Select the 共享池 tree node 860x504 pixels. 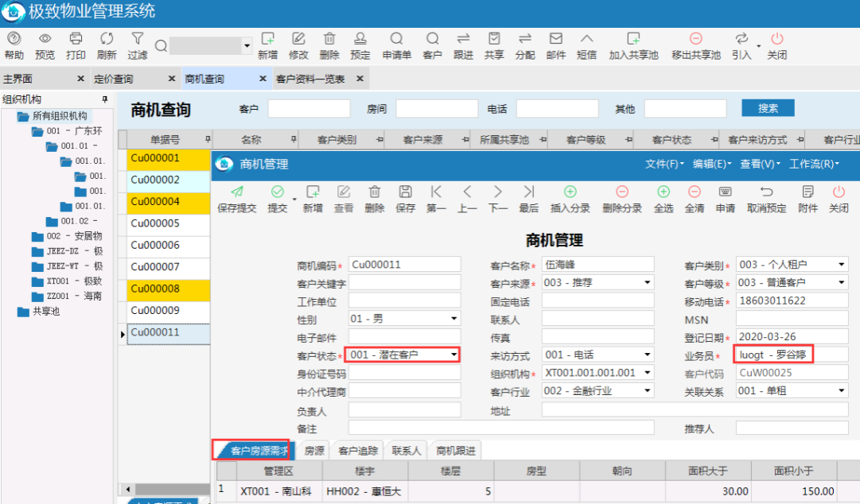click(x=46, y=311)
